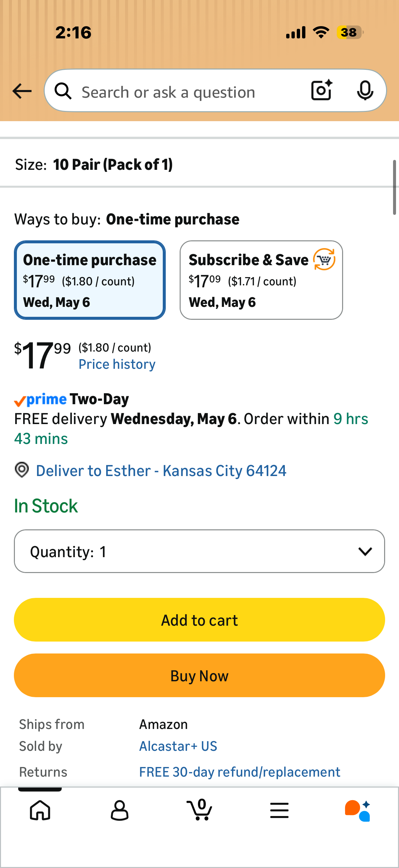This screenshot has width=399, height=868.
Task: Tap Buy Now button
Action: (x=199, y=676)
